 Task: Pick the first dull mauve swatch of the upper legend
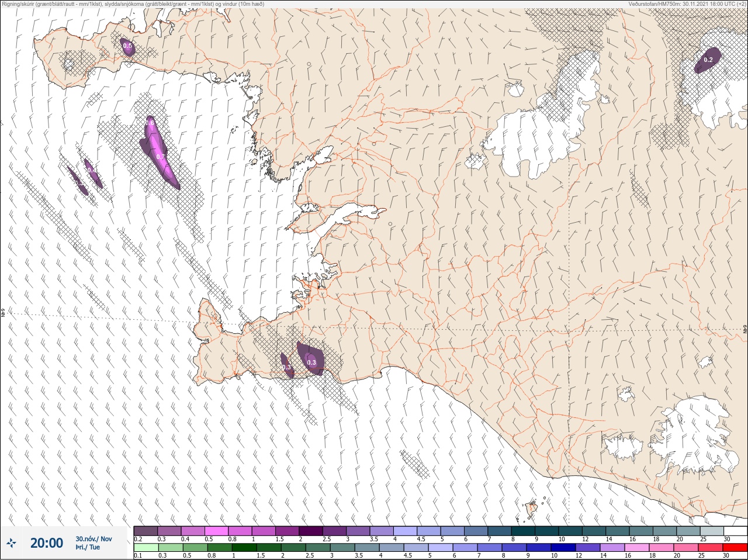pyautogui.click(x=146, y=531)
